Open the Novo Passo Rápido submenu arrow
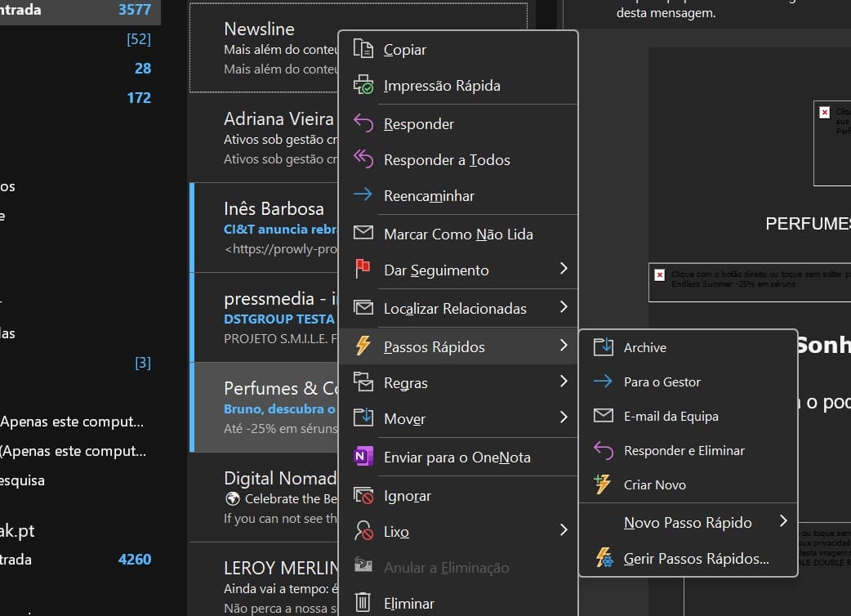The height and width of the screenshot is (616, 851). pyautogui.click(x=782, y=521)
